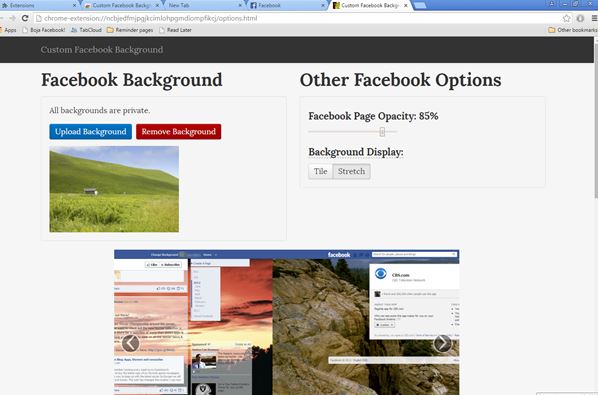Click the round extension icon beside the star
Viewport: 598px width, 395px height.
click(580, 18)
